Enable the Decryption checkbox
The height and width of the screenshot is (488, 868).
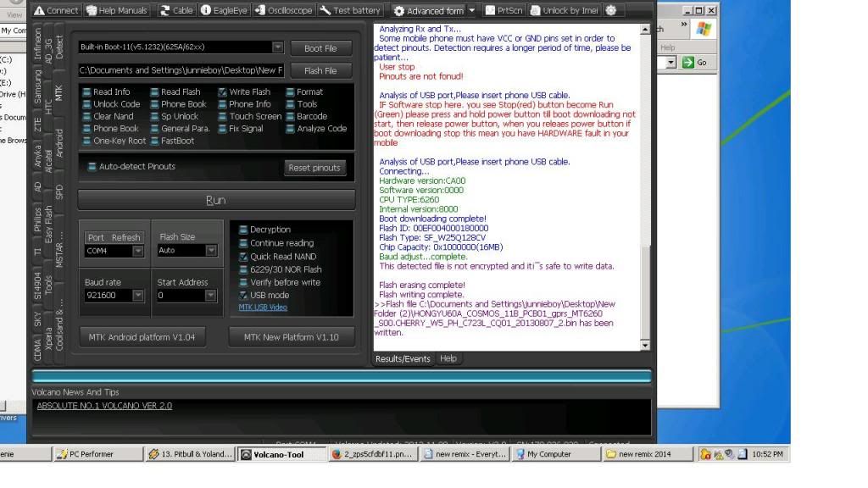coord(243,230)
